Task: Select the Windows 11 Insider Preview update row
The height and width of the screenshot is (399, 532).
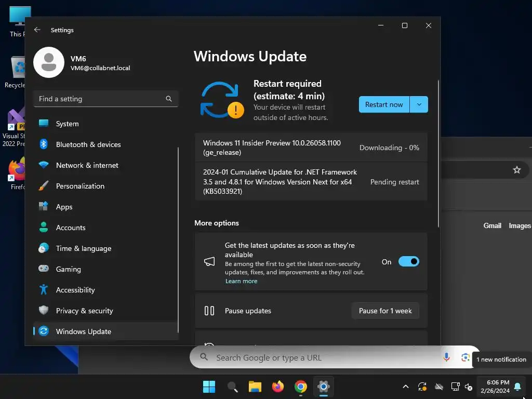Action: [x=311, y=148]
